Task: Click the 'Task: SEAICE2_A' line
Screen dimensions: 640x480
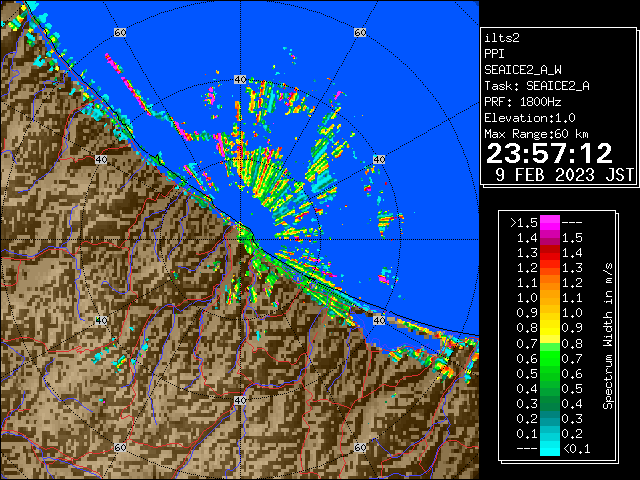Action: point(537,86)
